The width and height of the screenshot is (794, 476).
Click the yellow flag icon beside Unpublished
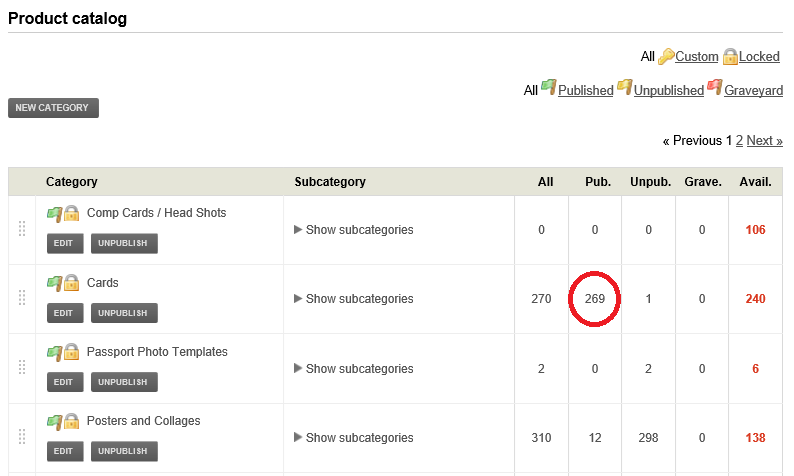coord(624,88)
